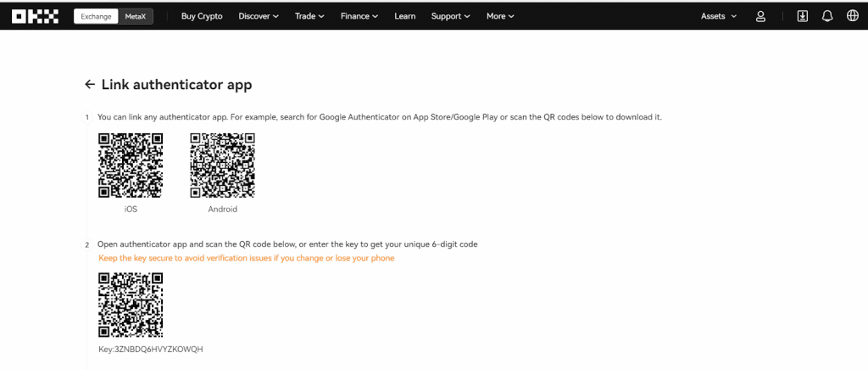The width and height of the screenshot is (868, 370).
Task: Open Buy Crypto in the navbar
Action: click(202, 17)
